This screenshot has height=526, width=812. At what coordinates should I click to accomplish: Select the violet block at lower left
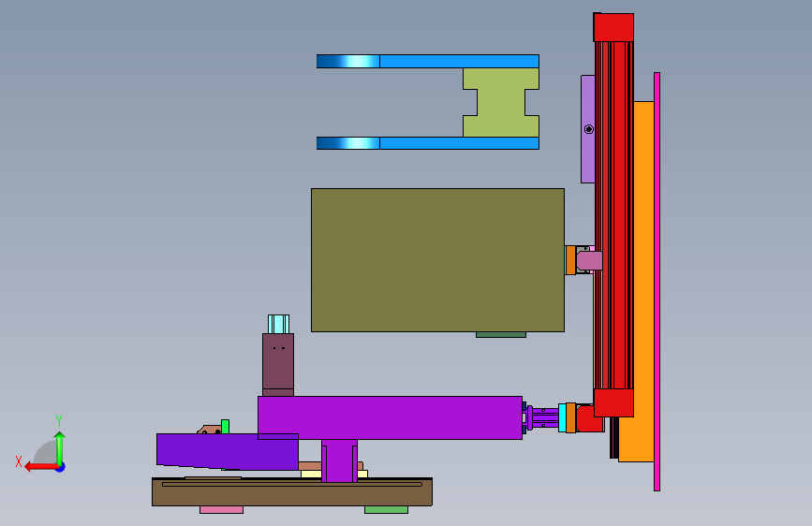pos(228,451)
